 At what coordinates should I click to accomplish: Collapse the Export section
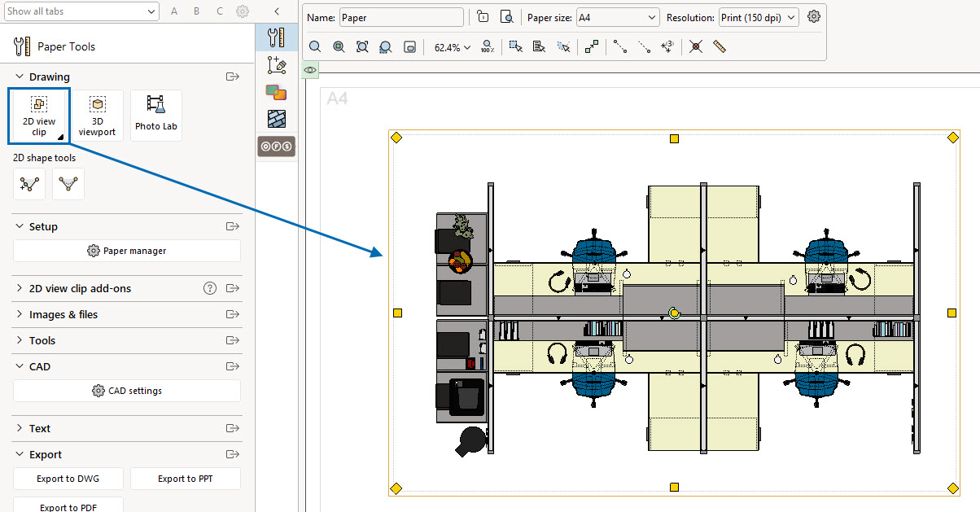click(x=20, y=454)
